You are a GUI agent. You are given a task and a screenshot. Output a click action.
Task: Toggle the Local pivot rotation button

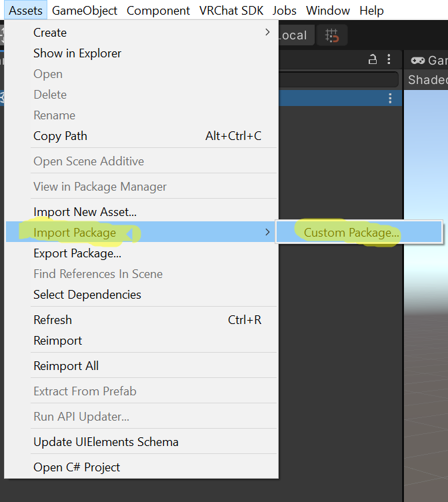pos(293,35)
